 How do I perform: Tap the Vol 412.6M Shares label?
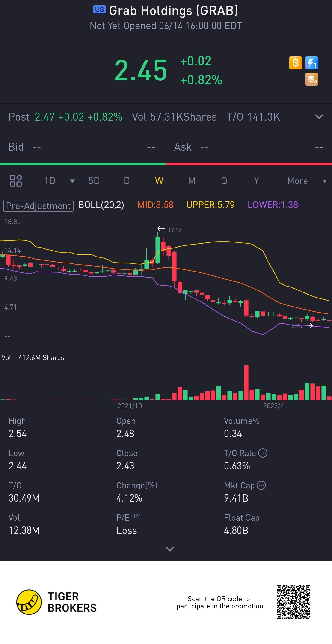pyautogui.click(x=33, y=357)
